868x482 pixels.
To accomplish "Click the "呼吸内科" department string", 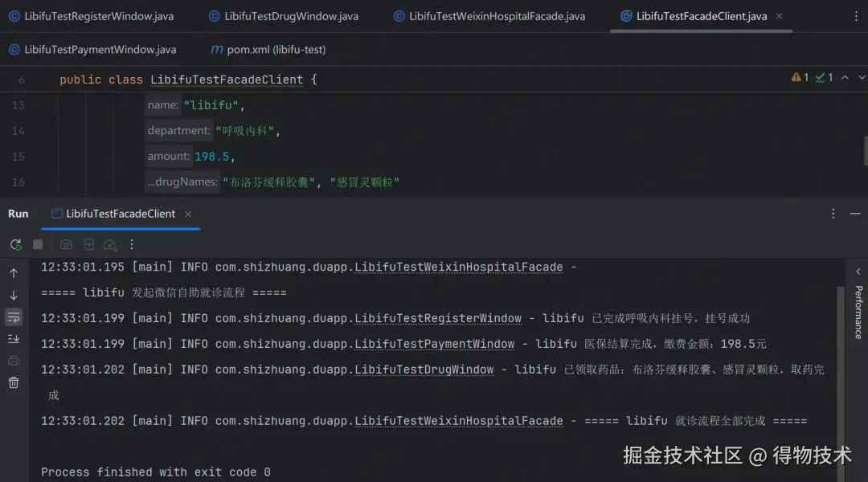I will [x=244, y=131].
